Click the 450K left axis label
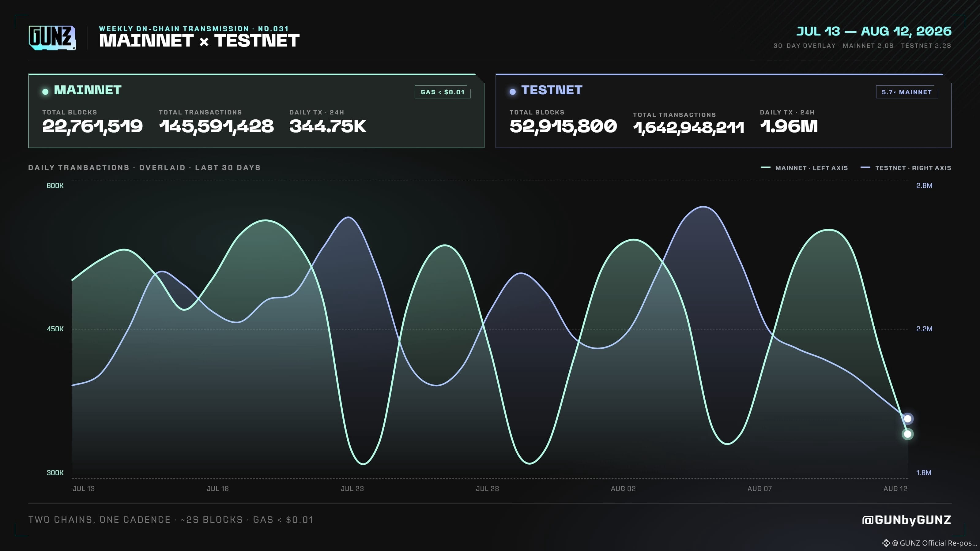The width and height of the screenshot is (980, 551). [x=55, y=329]
